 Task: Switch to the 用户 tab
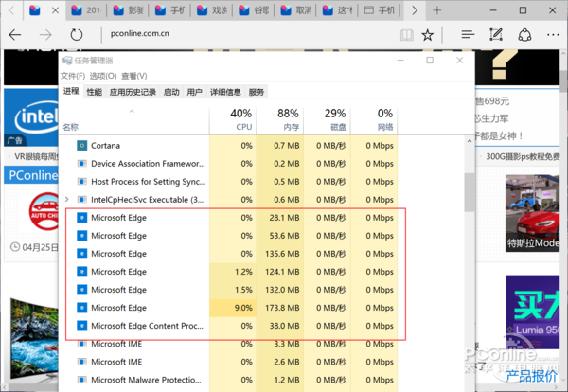(x=194, y=92)
